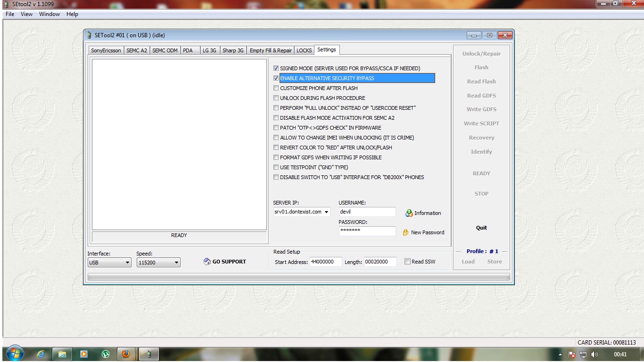Viewport: 644px width, 362px height.
Task: Click the Write SCRIPT button
Action: (481, 123)
